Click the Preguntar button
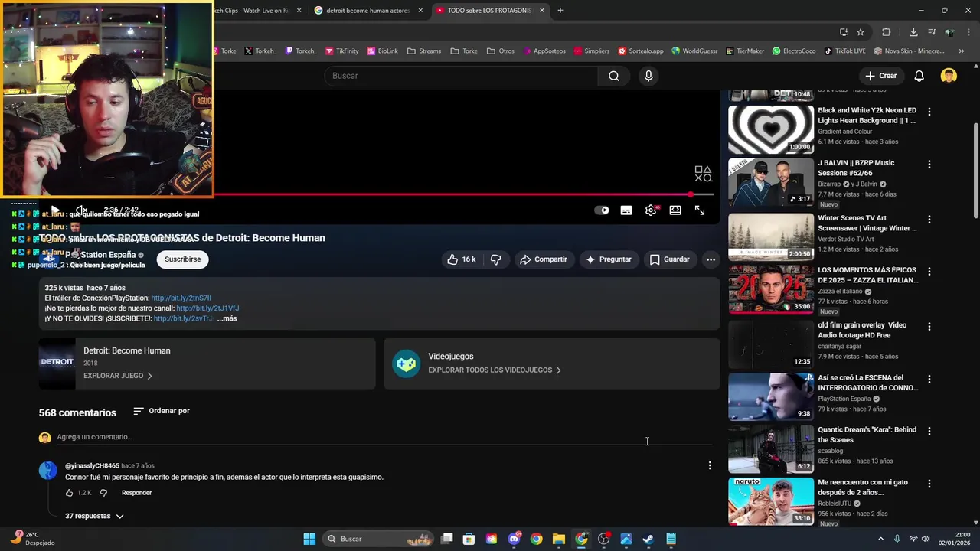980x551 pixels. (x=609, y=259)
